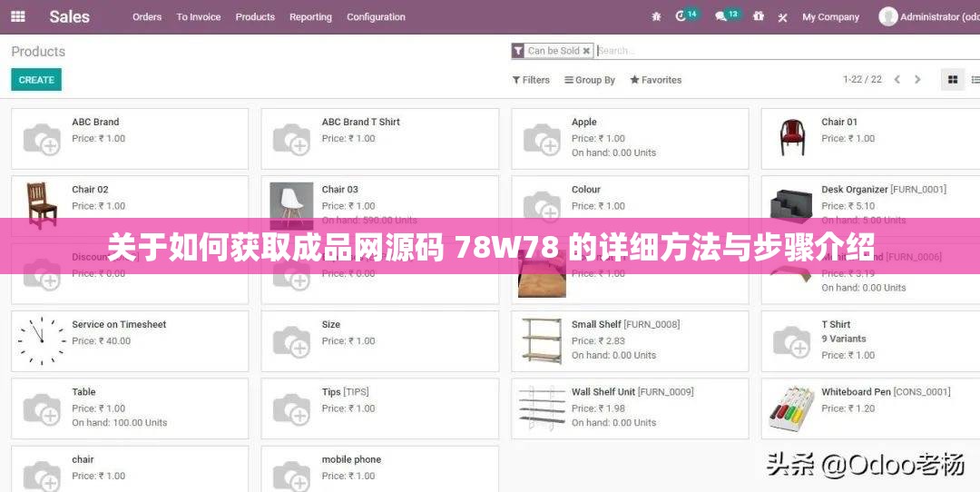Viewport: 980px width, 492px height.
Task: Click the funnel icon of the filter tag
Action: 518,51
